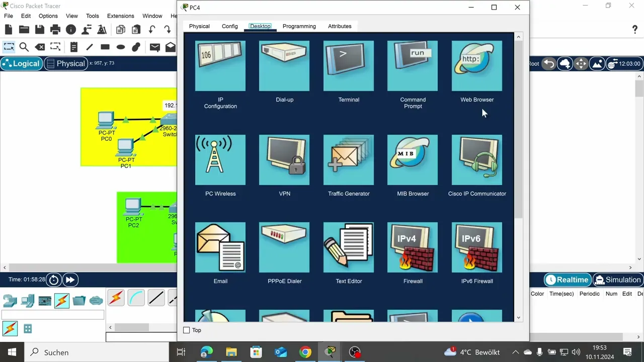Open the Terminal app icon
Screen dimensions: 644x362
[349, 66]
